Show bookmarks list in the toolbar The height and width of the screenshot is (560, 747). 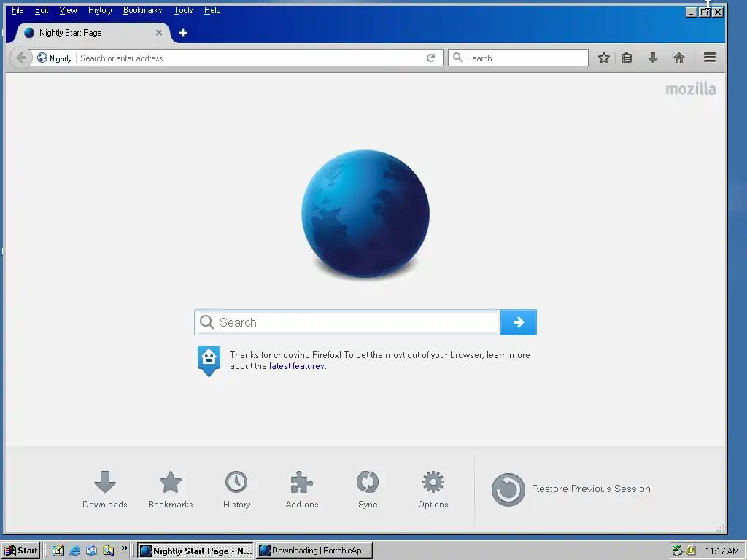(627, 58)
